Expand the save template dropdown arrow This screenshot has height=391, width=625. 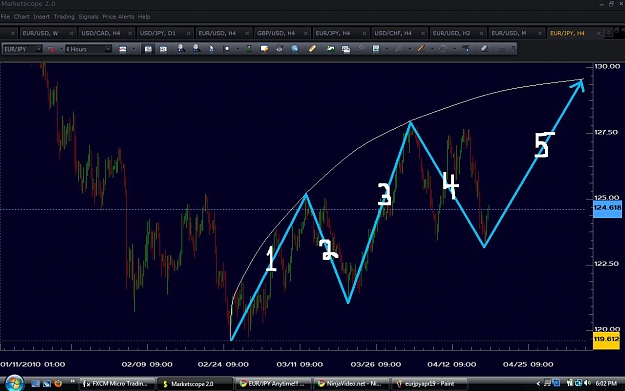(387, 49)
